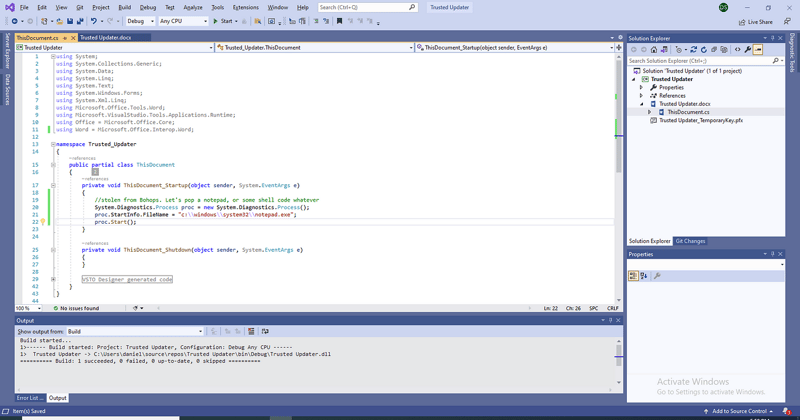
Task: Click View Code icon in Solution Explorer
Action: tap(738, 50)
